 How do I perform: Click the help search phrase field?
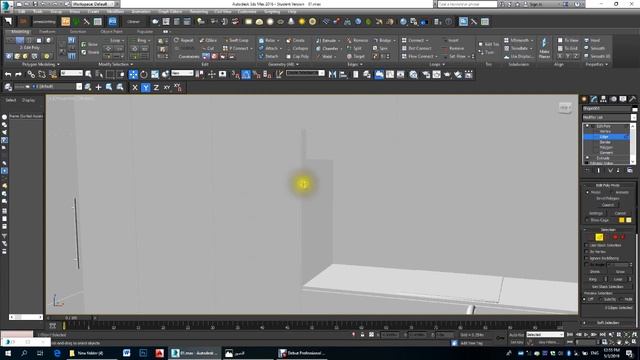(467, 4)
